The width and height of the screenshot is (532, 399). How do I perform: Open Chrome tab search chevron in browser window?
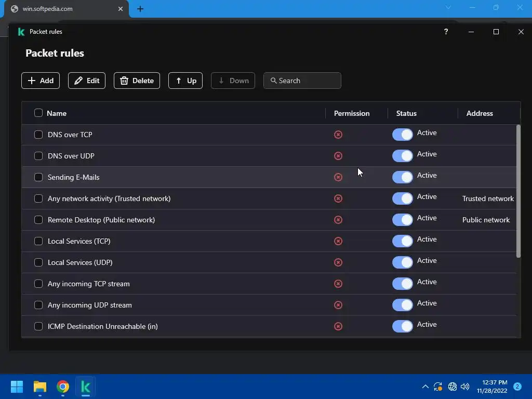point(448,7)
